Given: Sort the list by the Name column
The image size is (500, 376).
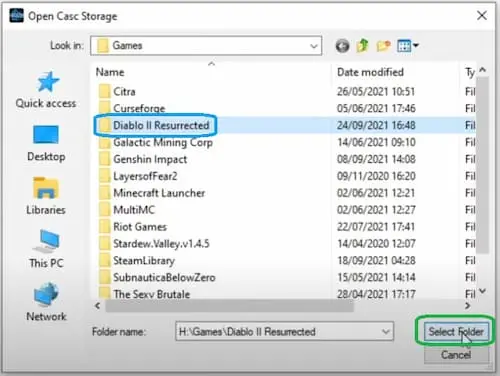Looking at the screenshot, I should point(110,72).
